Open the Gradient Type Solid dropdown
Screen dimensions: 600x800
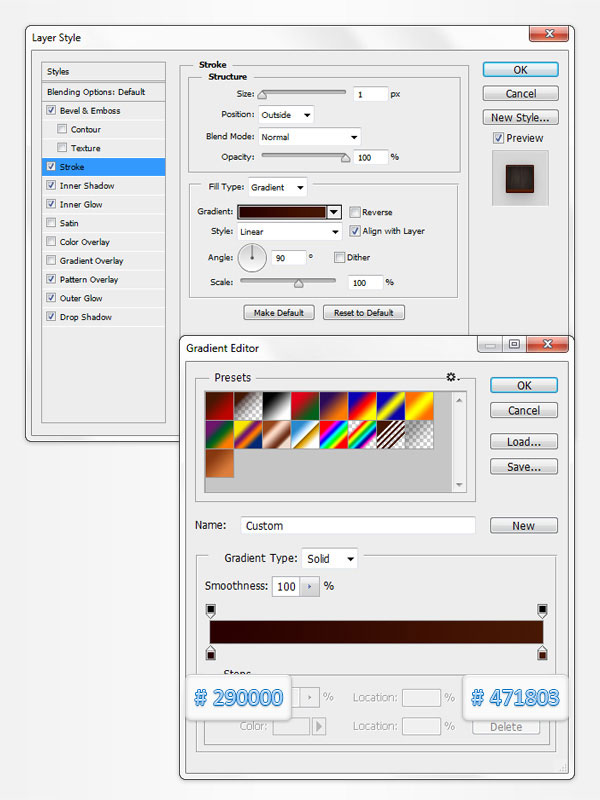click(330, 559)
